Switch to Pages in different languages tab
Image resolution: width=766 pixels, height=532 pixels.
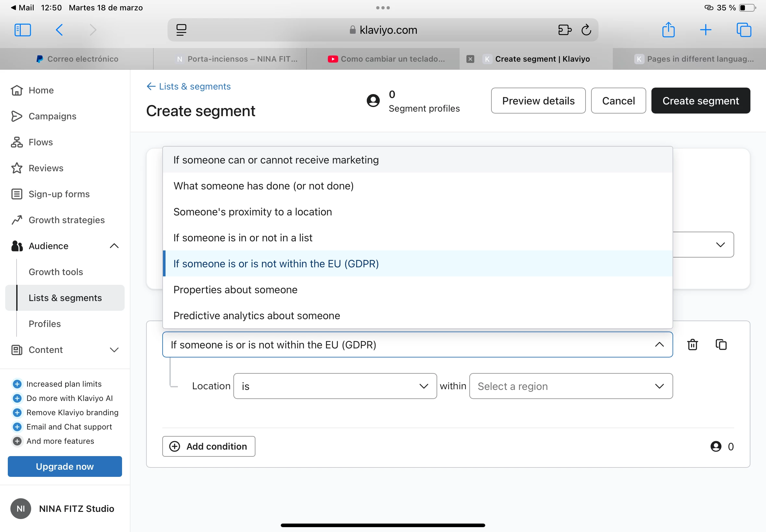[689, 59]
